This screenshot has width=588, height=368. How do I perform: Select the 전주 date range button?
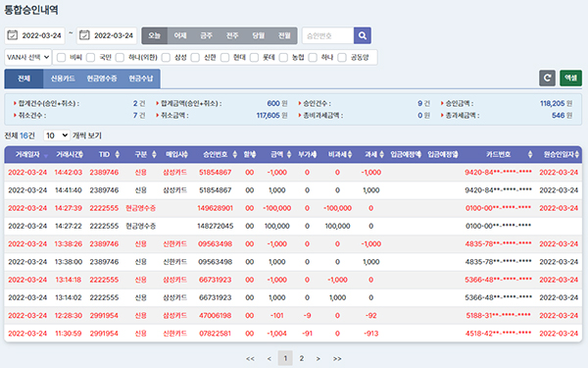(232, 35)
